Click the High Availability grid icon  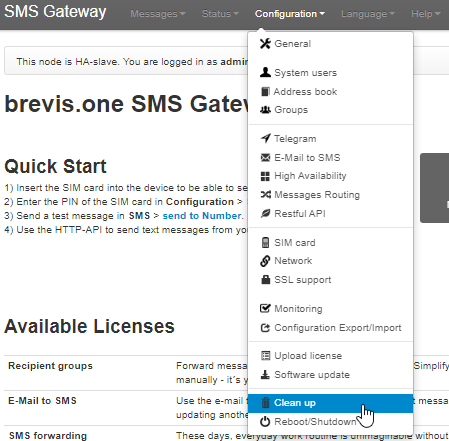pos(265,176)
